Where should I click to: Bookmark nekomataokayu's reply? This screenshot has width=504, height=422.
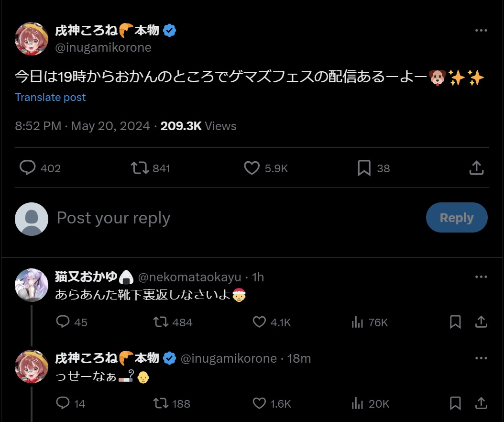(455, 322)
